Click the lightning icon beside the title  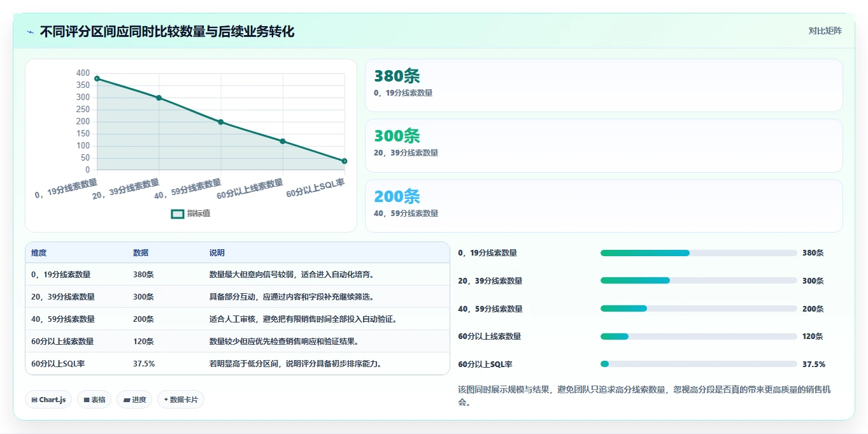[31, 32]
